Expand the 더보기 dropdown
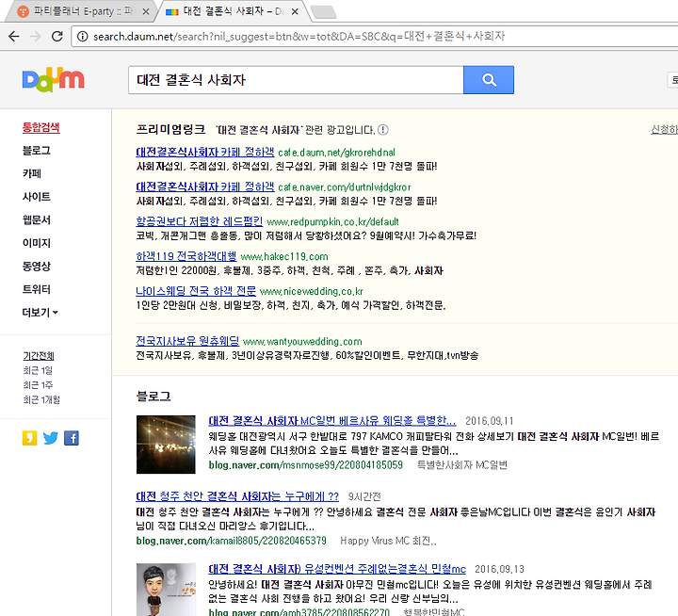 (x=40, y=313)
